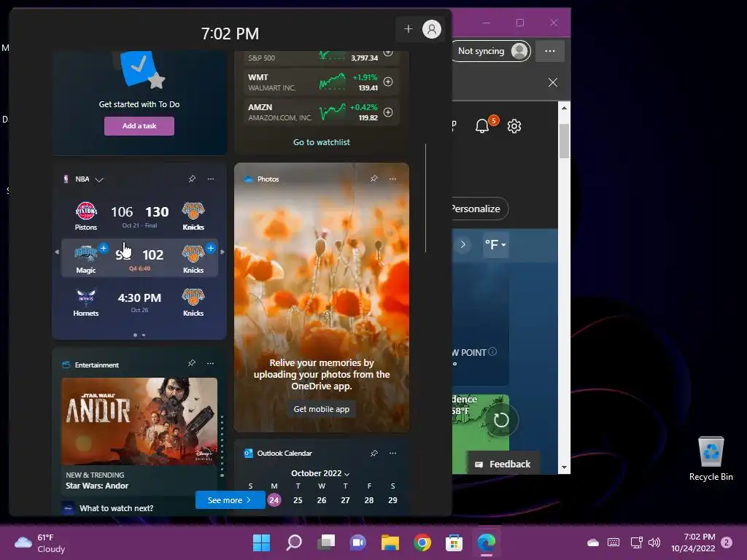Click the next chevron in Edge weather
Image resolution: width=747 pixels, height=560 pixels.
pos(462,245)
